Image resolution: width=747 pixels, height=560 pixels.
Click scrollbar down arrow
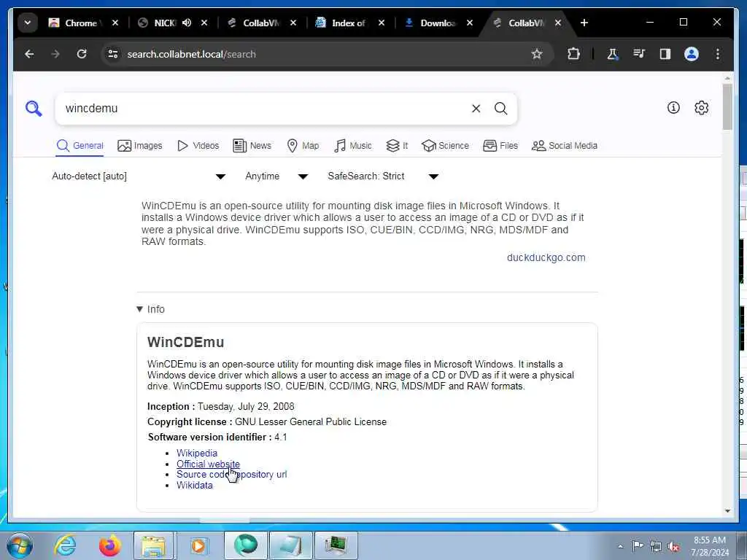(727, 511)
